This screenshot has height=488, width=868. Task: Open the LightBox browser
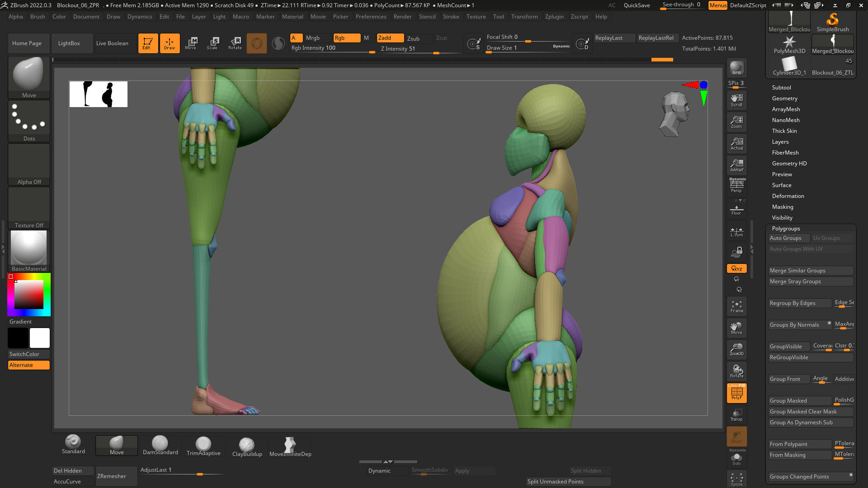[72, 43]
